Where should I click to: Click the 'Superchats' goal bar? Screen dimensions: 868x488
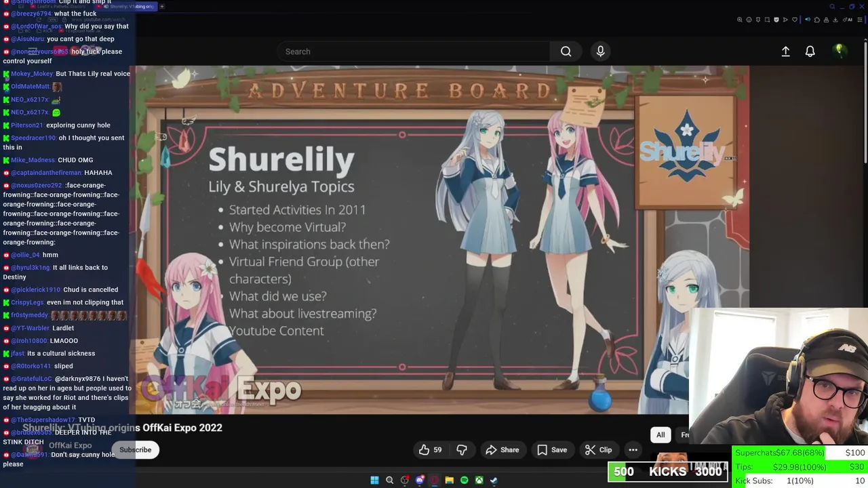tap(800, 452)
